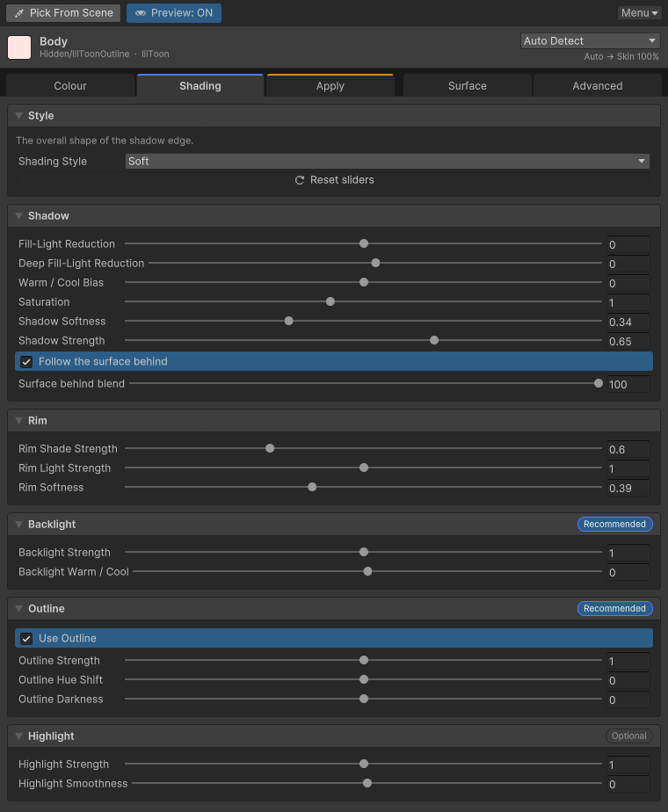Screen dimensions: 668x812
Task: Click the Recommended badge in Backlight
Action: point(614,524)
